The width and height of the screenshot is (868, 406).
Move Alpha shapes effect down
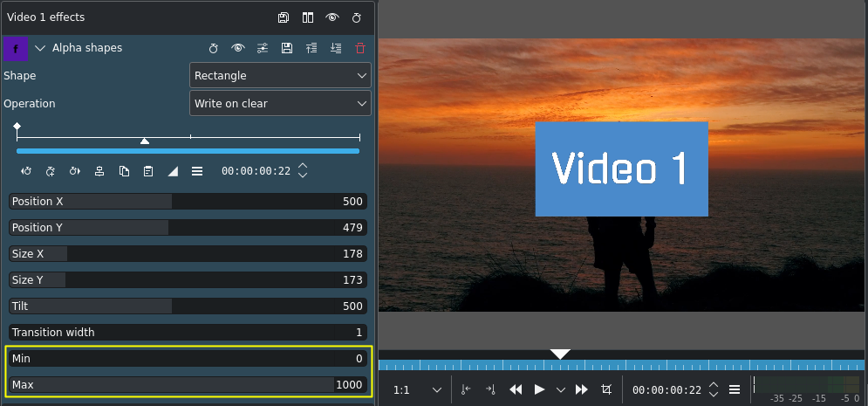[x=336, y=48]
